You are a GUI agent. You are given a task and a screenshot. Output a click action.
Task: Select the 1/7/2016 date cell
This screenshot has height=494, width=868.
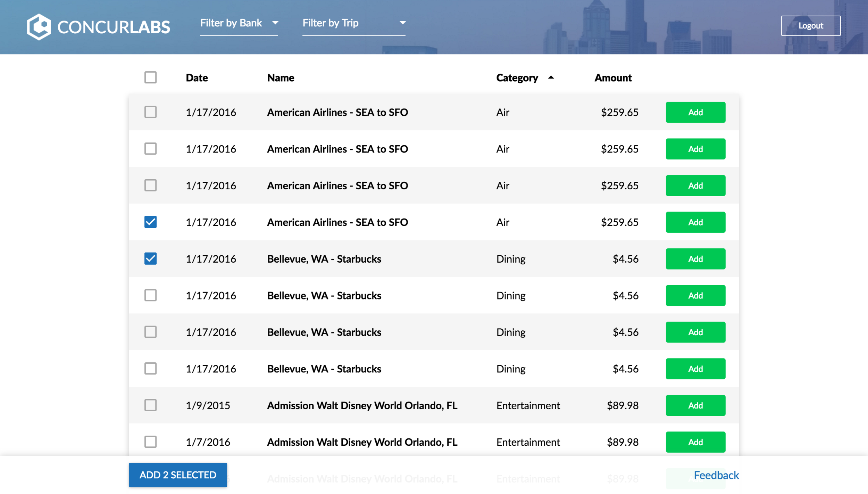tap(208, 442)
